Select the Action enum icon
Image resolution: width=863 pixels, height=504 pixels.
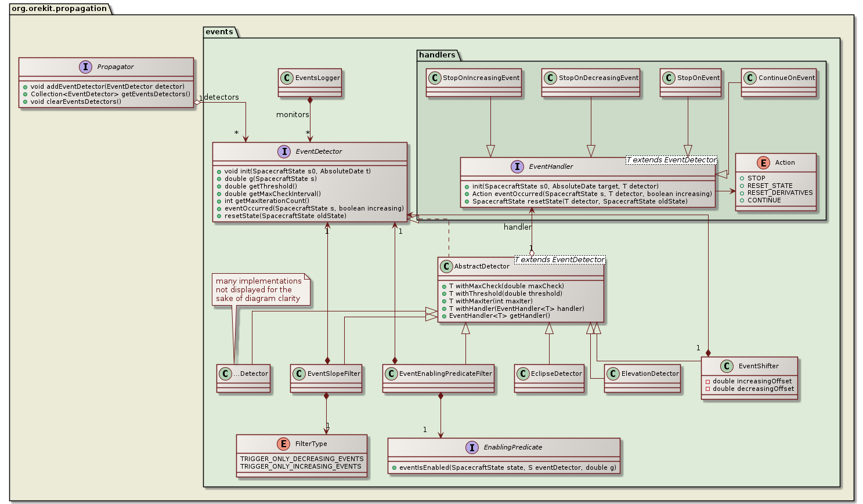(761, 162)
